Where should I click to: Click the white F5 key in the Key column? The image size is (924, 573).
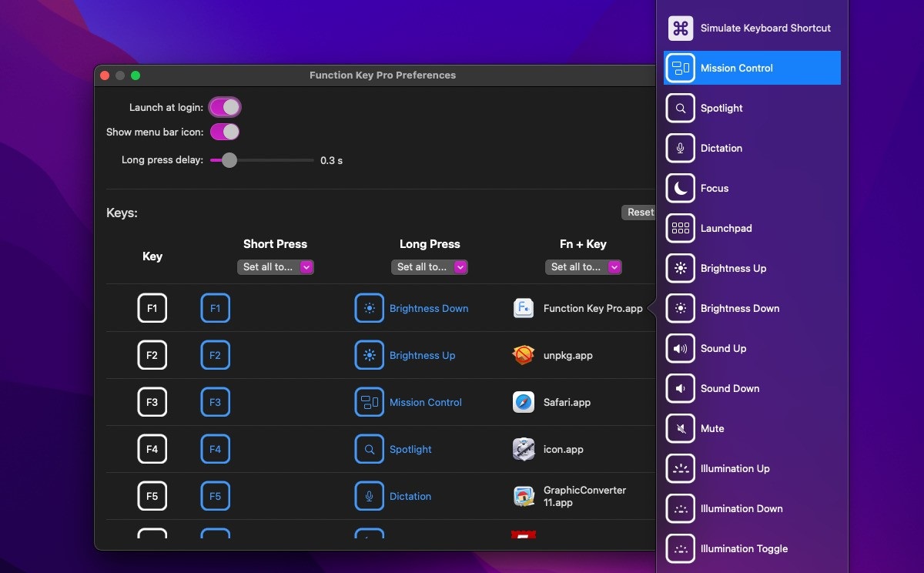pyautogui.click(x=152, y=496)
